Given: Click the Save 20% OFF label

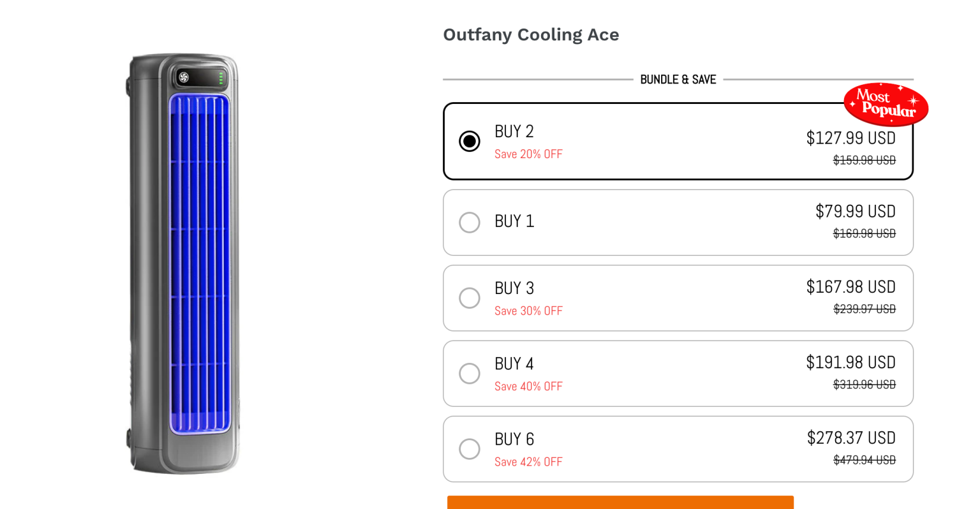Looking at the screenshot, I should 528,154.
